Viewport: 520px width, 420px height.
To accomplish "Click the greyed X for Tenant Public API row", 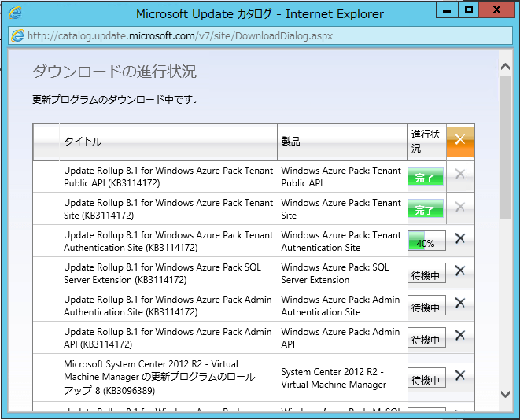I will (x=460, y=174).
